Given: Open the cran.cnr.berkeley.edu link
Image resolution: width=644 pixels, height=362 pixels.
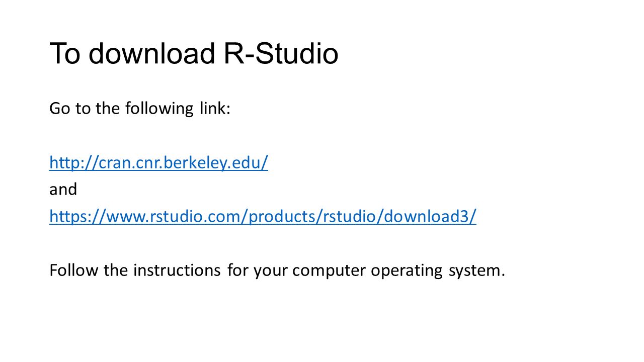Looking at the screenshot, I should pyautogui.click(x=158, y=163).
